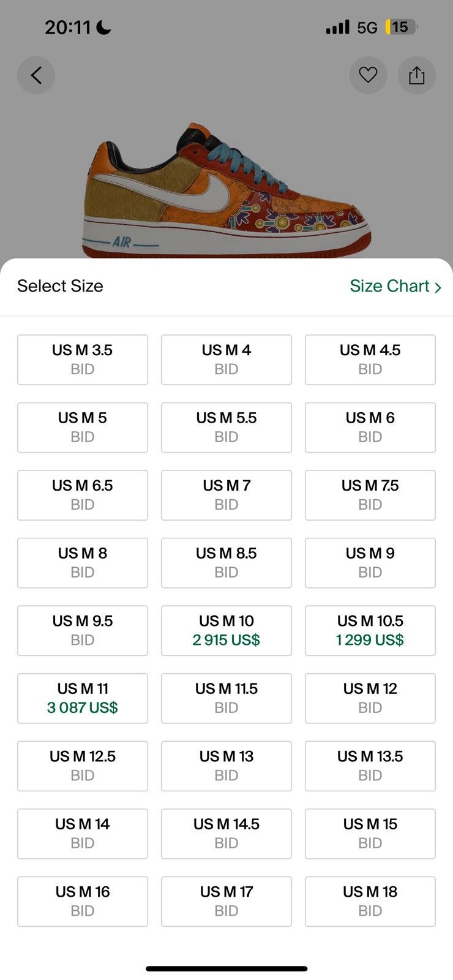Select size US M 10.5 at 1 299 US$

[x=370, y=630]
